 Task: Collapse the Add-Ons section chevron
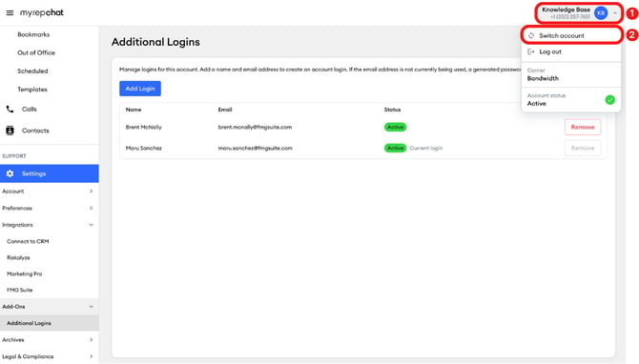click(91, 307)
